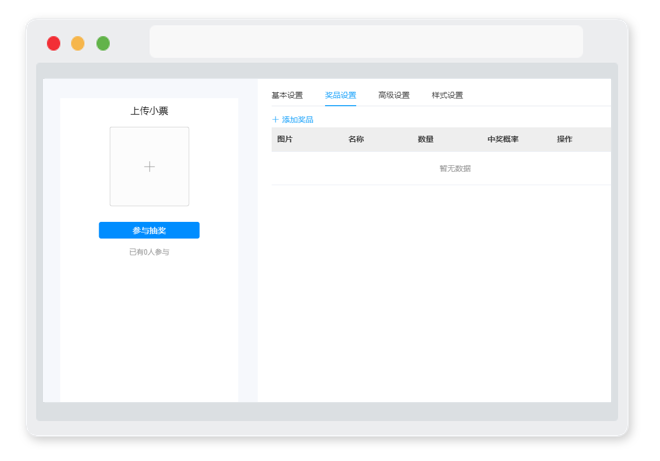Click the 中奖概率 column header
This screenshot has height=461, width=660.
[x=503, y=139]
